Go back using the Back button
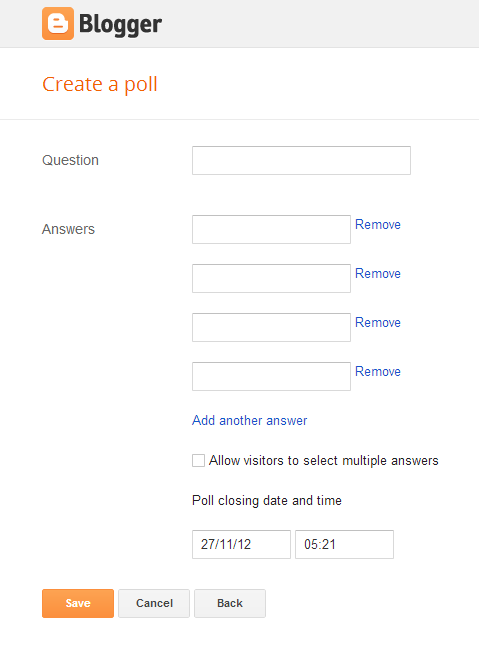The height and width of the screenshot is (665, 479). click(x=230, y=603)
